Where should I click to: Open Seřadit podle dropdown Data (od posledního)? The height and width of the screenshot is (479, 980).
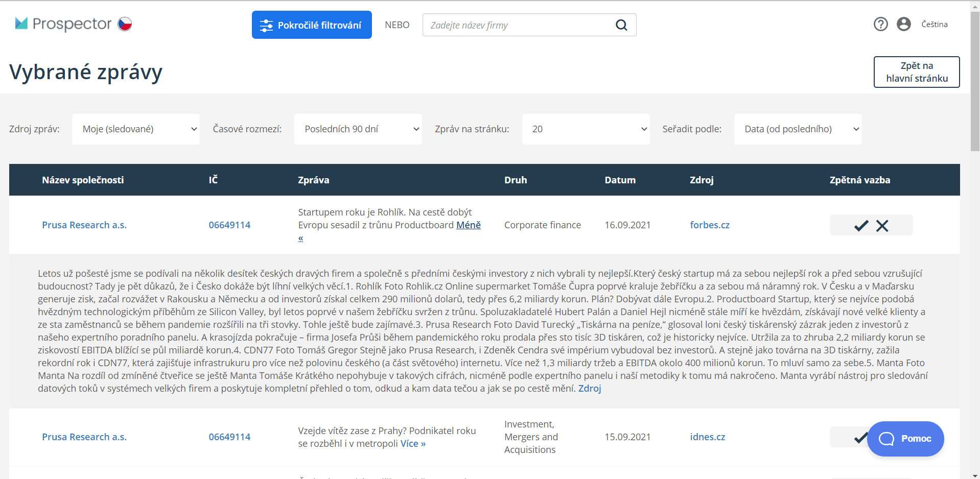point(798,129)
